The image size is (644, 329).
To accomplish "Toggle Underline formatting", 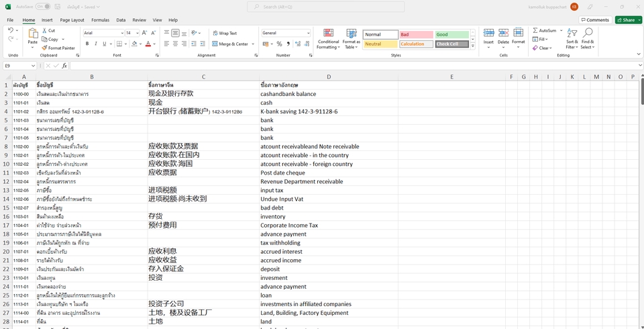I will pyautogui.click(x=105, y=44).
